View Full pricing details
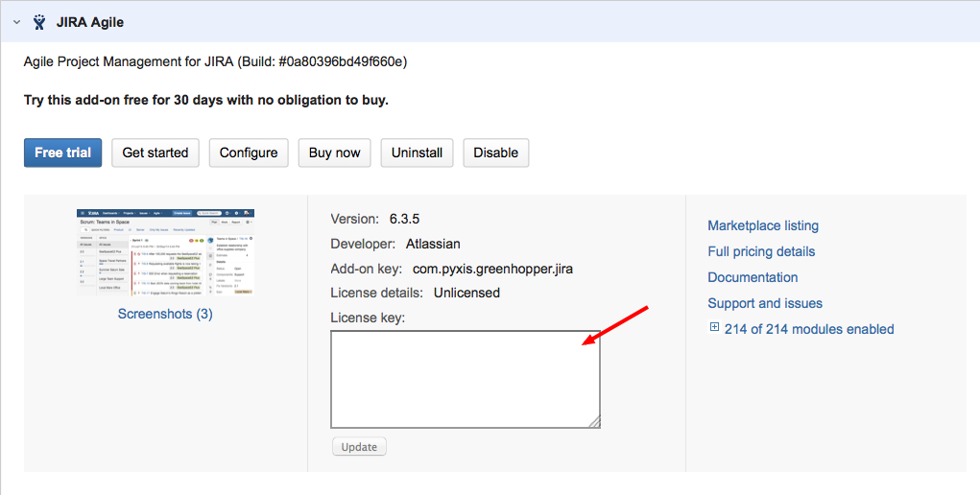The width and height of the screenshot is (980, 495). click(761, 251)
